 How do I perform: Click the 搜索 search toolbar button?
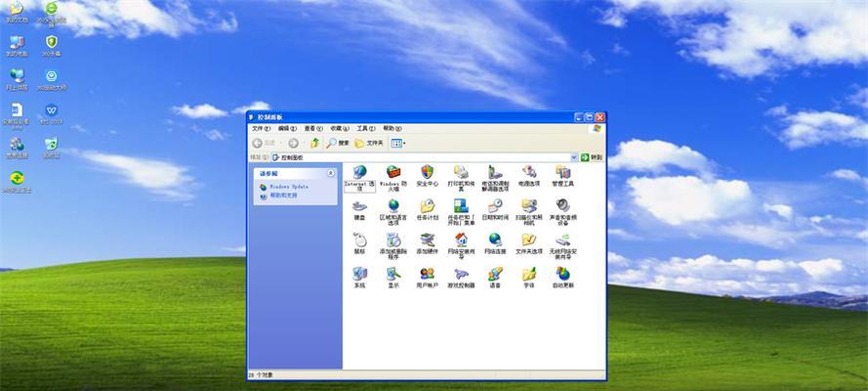pos(338,144)
